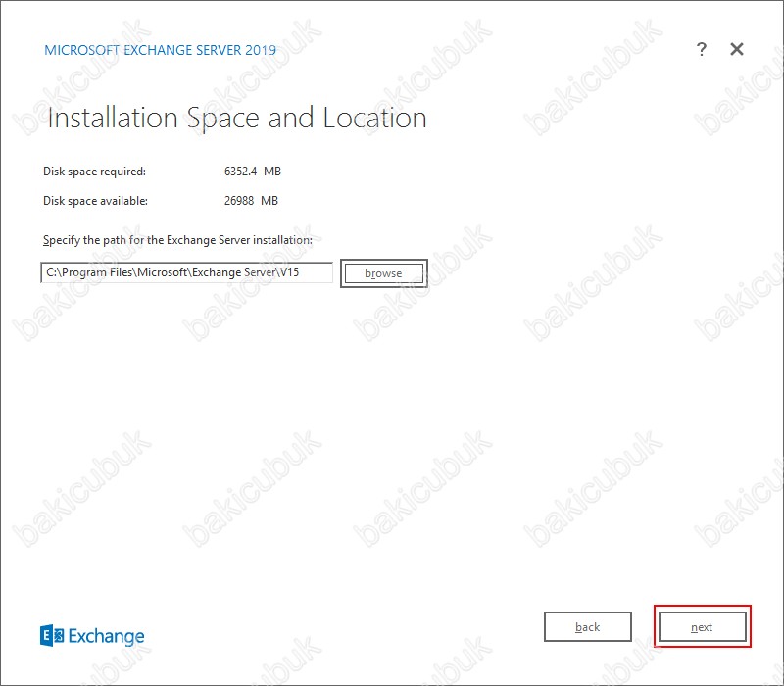Proceed with the next button

click(x=702, y=626)
